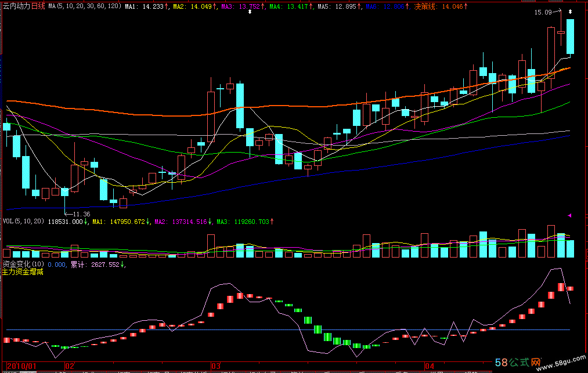The width and height of the screenshot is (588, 373).
Task: Click the volume MA3: 119260.703 value
Action: coord(244,222)
